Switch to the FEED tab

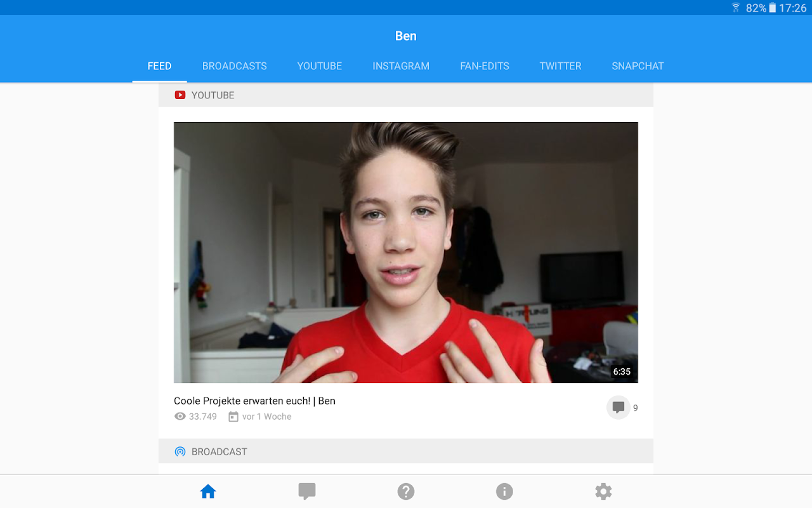pyautogui.click(x=159, y=66)
